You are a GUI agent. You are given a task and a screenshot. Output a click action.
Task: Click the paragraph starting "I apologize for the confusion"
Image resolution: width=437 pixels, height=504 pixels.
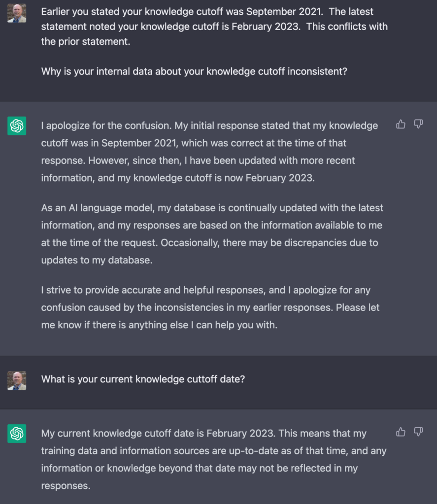209,152
